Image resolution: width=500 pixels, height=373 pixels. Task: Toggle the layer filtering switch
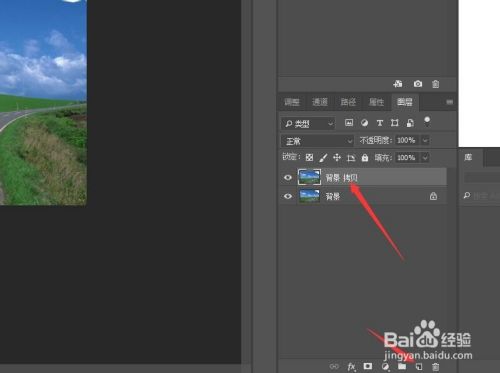(427, 122)
